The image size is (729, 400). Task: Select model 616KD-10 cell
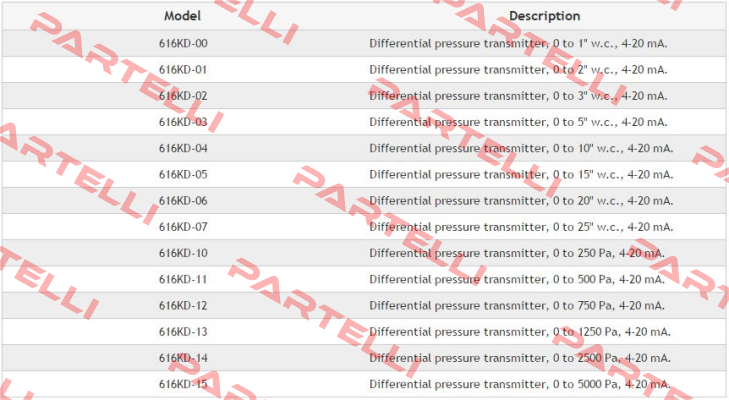[183, 253]
